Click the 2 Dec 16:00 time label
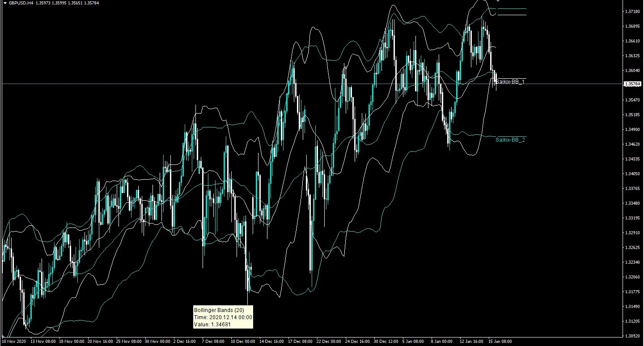644x346 pixels. coord(184,342)
